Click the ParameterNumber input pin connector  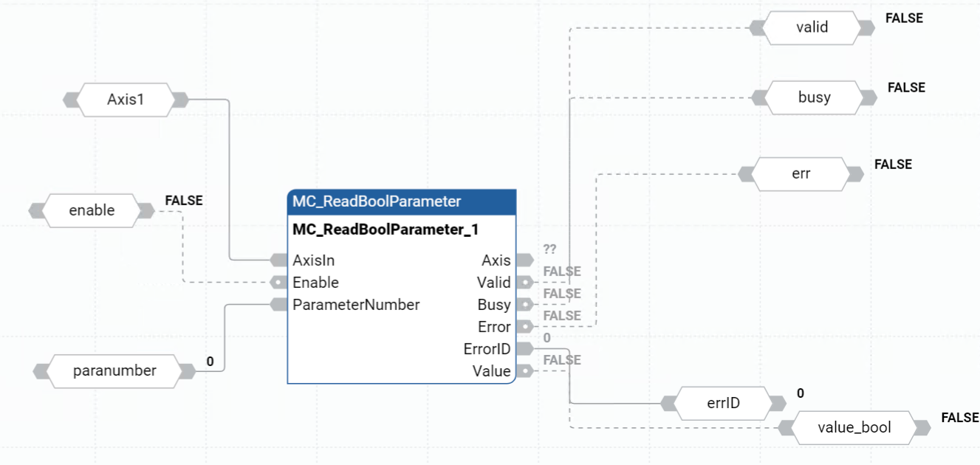tap(279, 304)
